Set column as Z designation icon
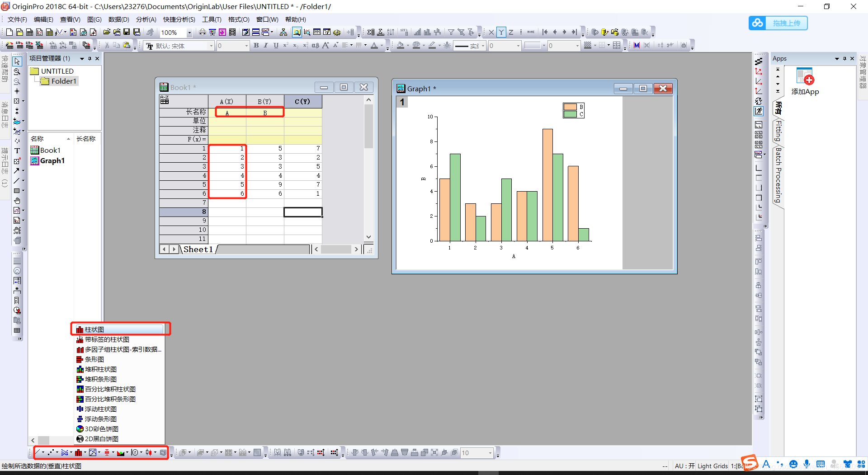Screen dimensions: 868x475 coord(511,32)
